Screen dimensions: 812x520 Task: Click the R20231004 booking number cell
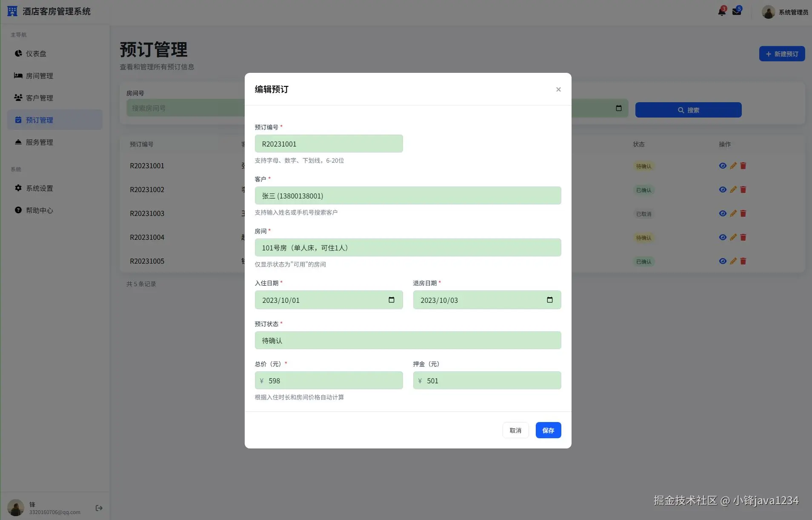pyautogui.click(x=147, y=237)
